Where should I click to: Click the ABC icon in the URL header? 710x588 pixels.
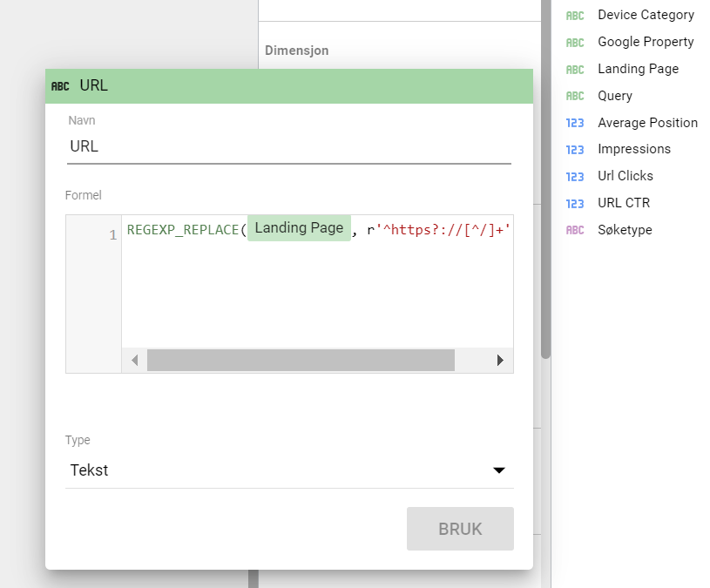coord(60,86)
